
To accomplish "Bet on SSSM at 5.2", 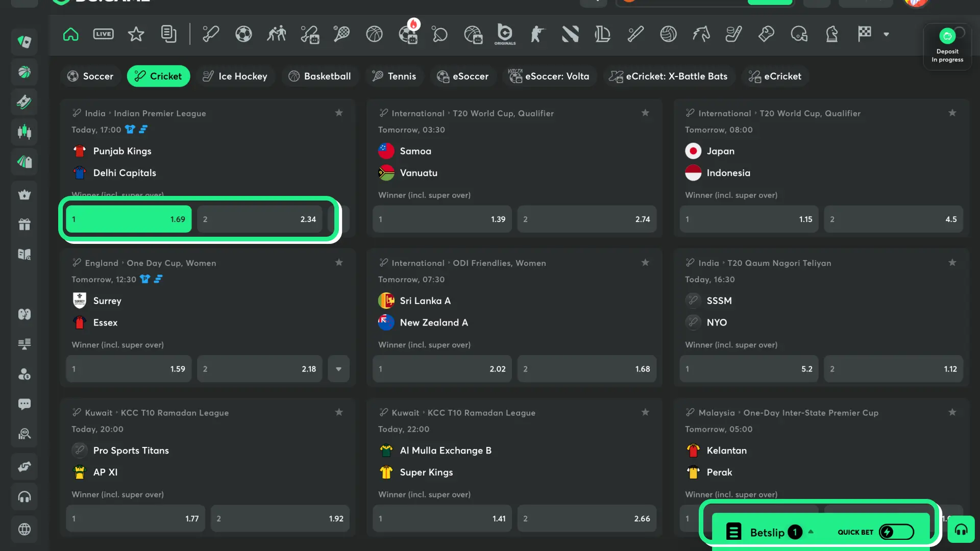I will tap(749, 369).
